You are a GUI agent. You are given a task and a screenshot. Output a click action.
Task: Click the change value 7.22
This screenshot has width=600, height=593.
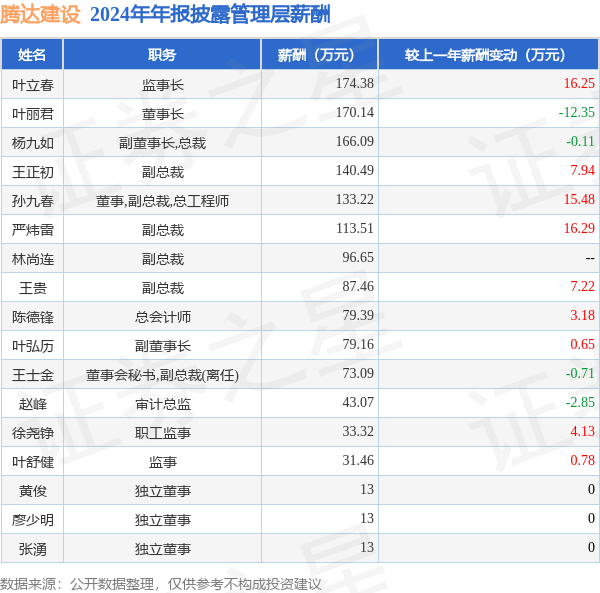tap(583, 287)
